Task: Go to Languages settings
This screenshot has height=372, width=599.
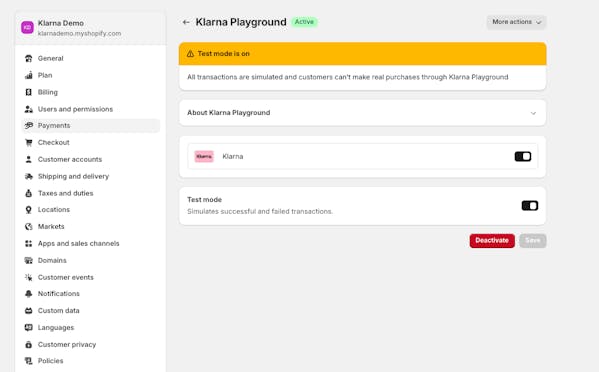Action: point(91,327)
